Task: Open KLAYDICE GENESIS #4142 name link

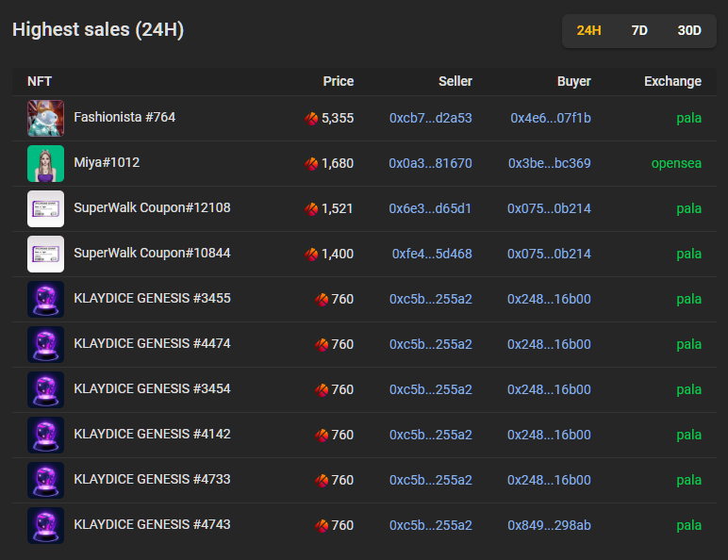Action: (152, 435)
